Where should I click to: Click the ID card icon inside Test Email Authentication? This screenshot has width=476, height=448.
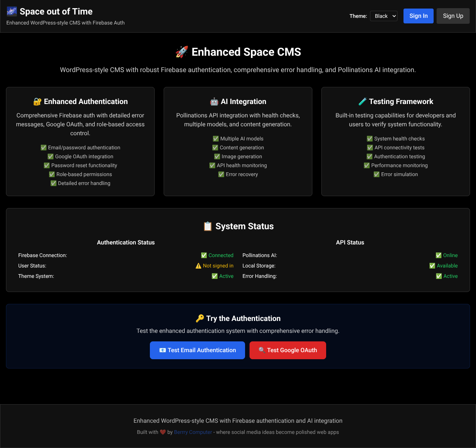coord(162,350)
